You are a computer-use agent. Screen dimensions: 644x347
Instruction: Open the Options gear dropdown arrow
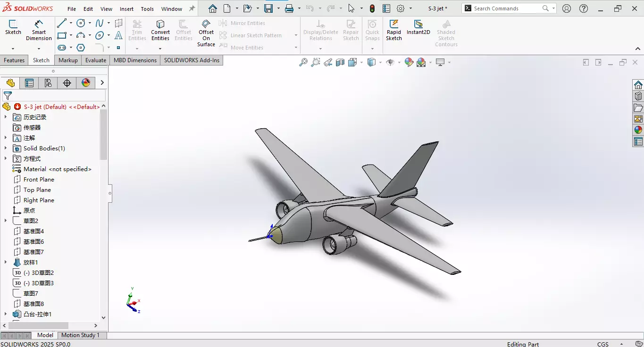click(410, 8)
